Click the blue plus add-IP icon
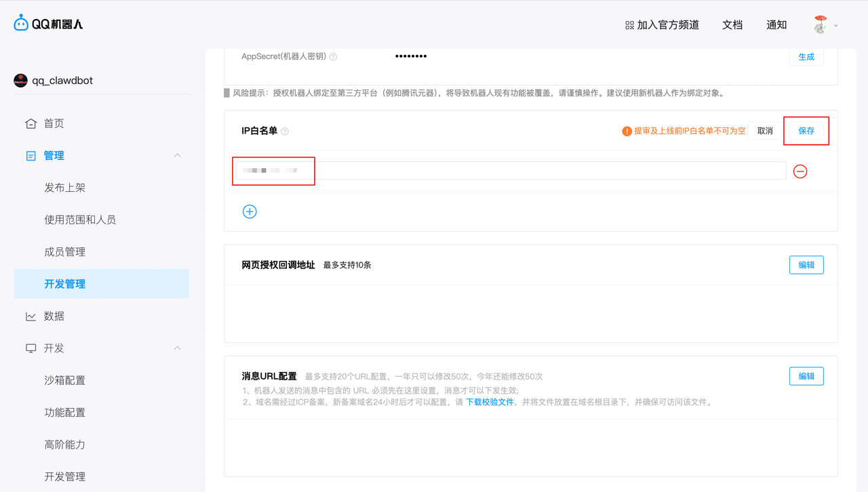 coord(250,211)
